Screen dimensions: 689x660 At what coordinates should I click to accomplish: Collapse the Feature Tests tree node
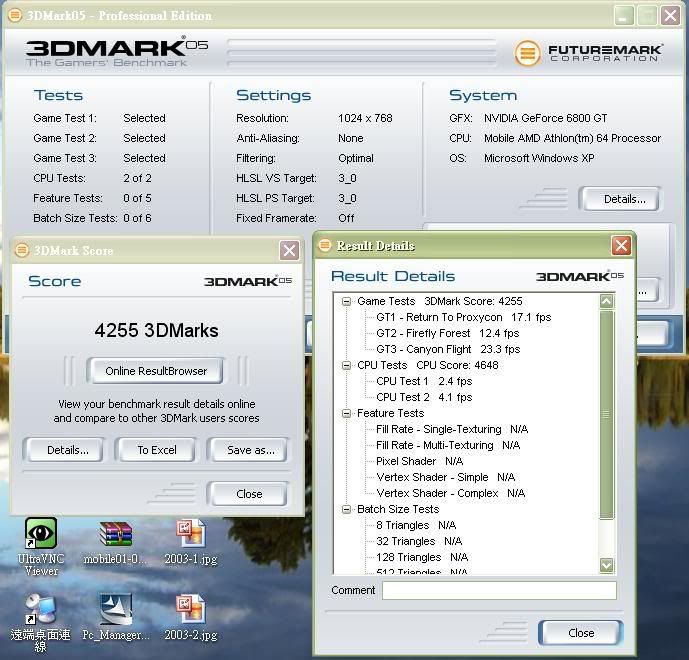(347, 413)
